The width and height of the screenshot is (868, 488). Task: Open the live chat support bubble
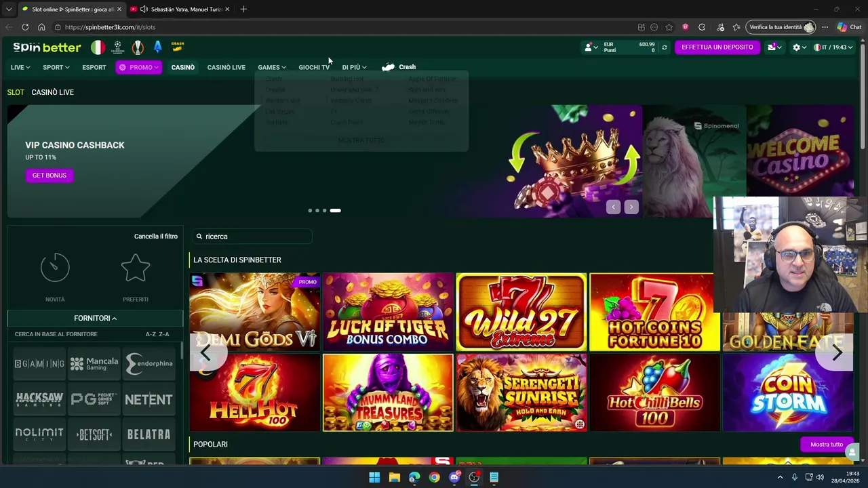(x=852, y=451)
